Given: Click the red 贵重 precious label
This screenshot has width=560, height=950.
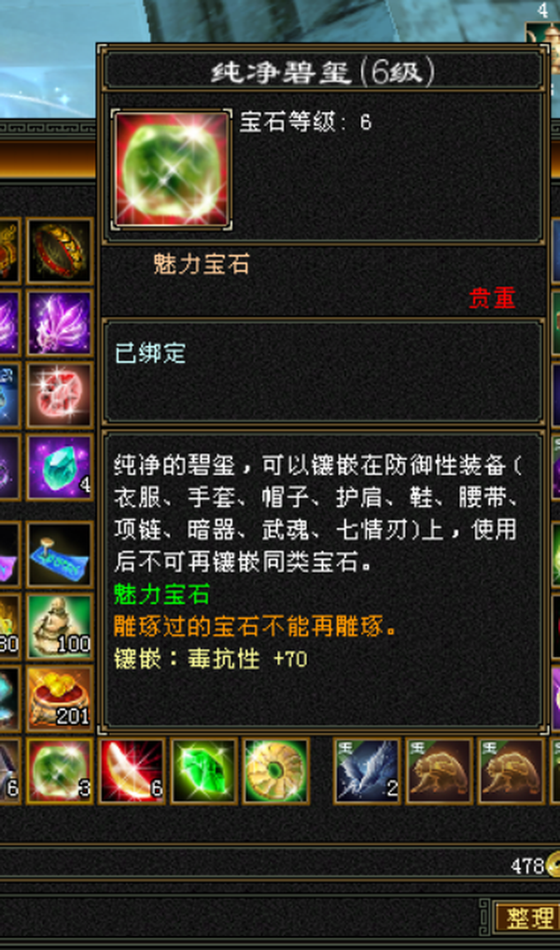Looking at the screenshot, I should (492, 298).
